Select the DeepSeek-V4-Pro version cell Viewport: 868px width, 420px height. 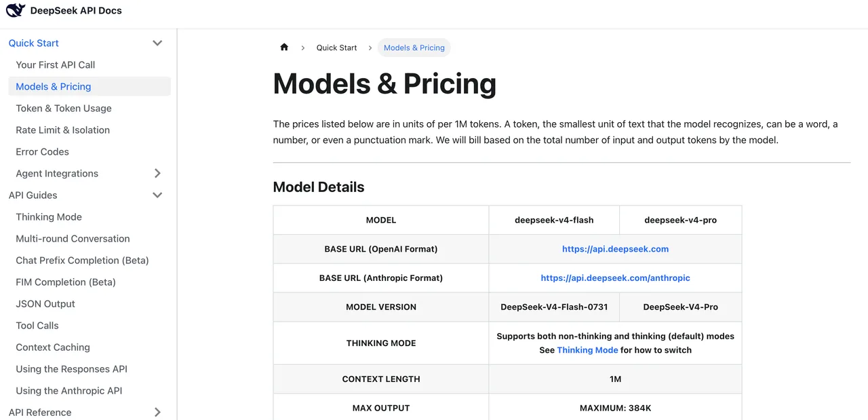[681, 307]
